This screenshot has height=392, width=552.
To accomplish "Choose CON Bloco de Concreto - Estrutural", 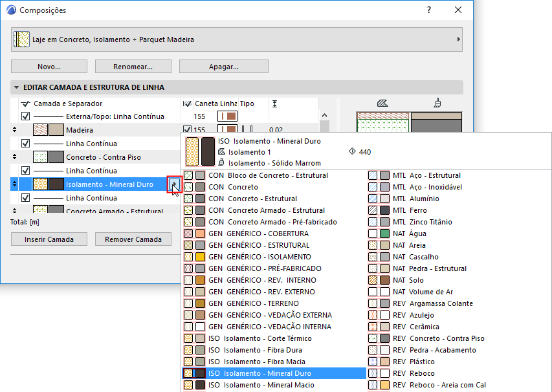I will (x=274, y=175).
